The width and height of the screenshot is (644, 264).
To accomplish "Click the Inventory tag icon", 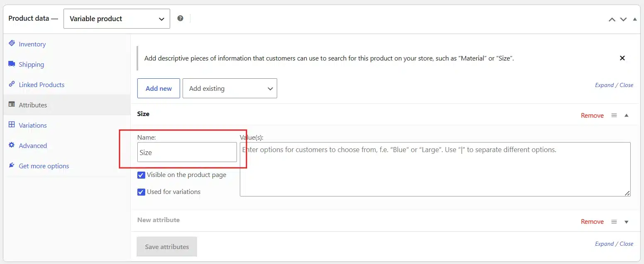I will click(12, 44).
